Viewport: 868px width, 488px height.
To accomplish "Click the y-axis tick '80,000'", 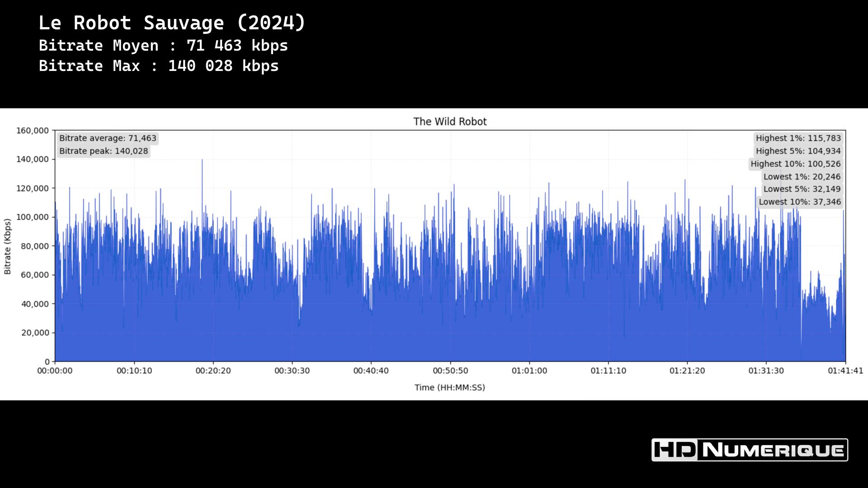I will click(35, 246).
